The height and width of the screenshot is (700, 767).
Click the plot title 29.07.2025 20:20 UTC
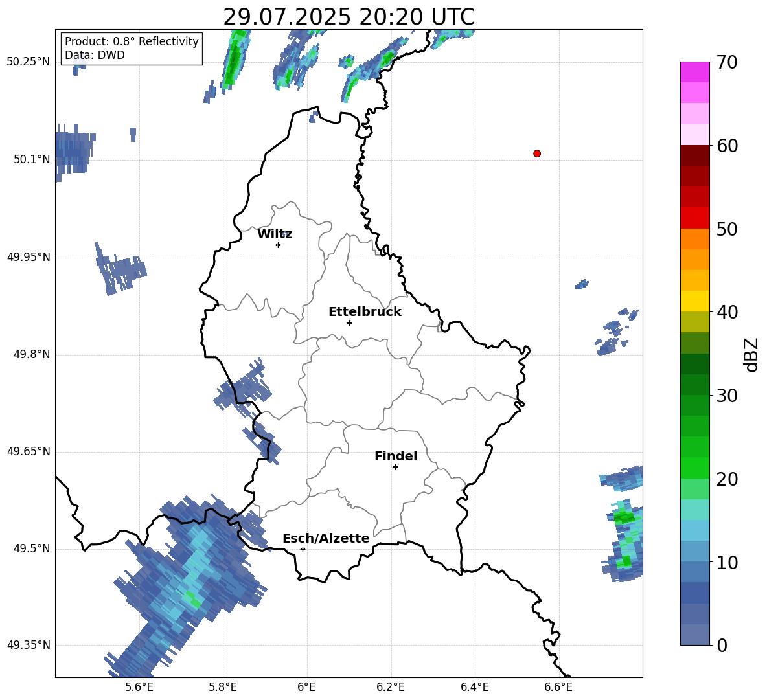(x=349, y=17)
